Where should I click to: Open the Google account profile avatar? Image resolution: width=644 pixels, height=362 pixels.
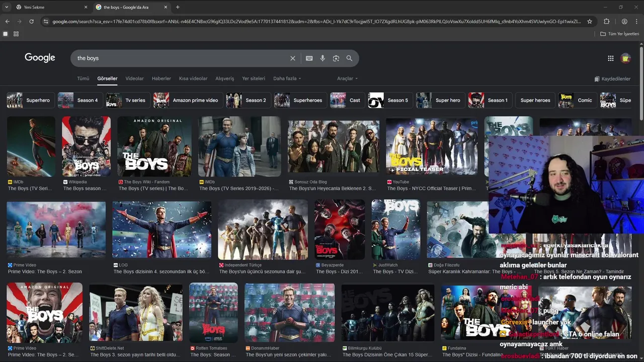point(626,58)
